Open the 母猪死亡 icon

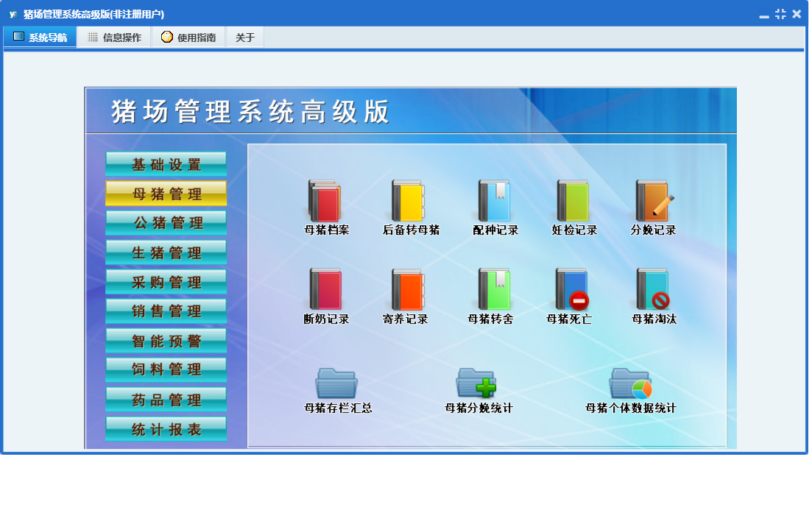click(572, 289)
